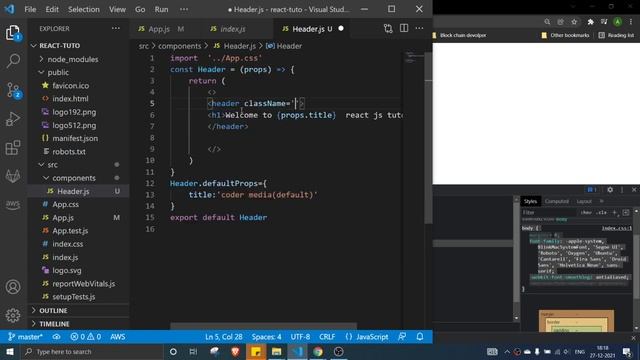Image resolution: width=640 pixels, height=360 pixels.
Task: Open Brave browser from the taskbar
Action: click(235, 351)
